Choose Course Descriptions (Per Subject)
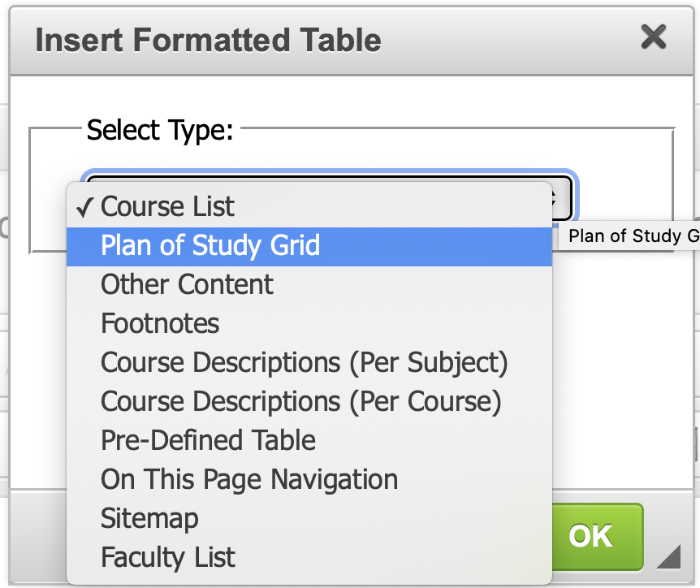 [x=304, y=363]
